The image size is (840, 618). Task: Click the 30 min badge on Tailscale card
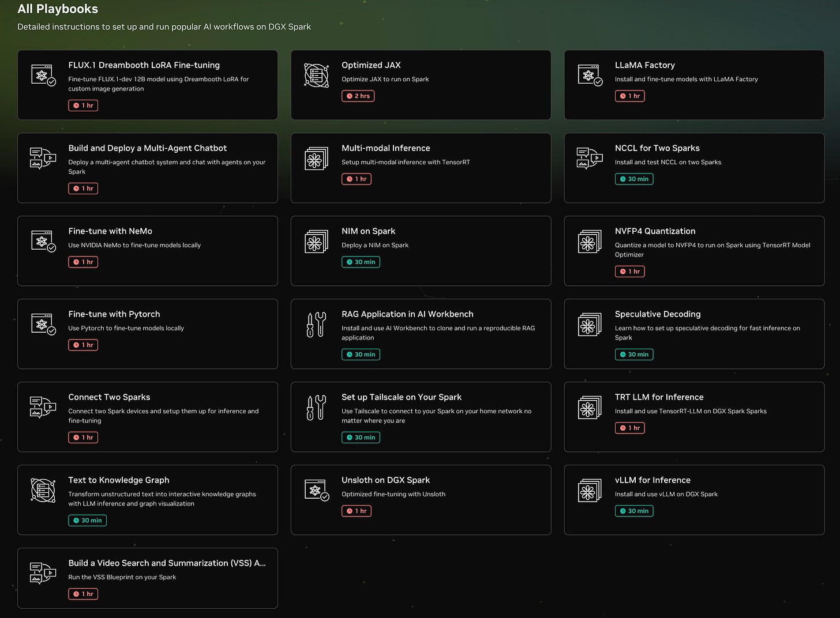pyautogui.click(x=361, y=438)
